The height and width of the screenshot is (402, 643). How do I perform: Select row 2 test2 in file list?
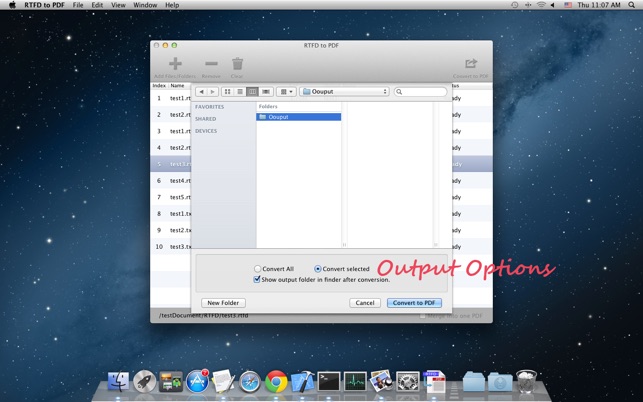(x=171, y=114)
